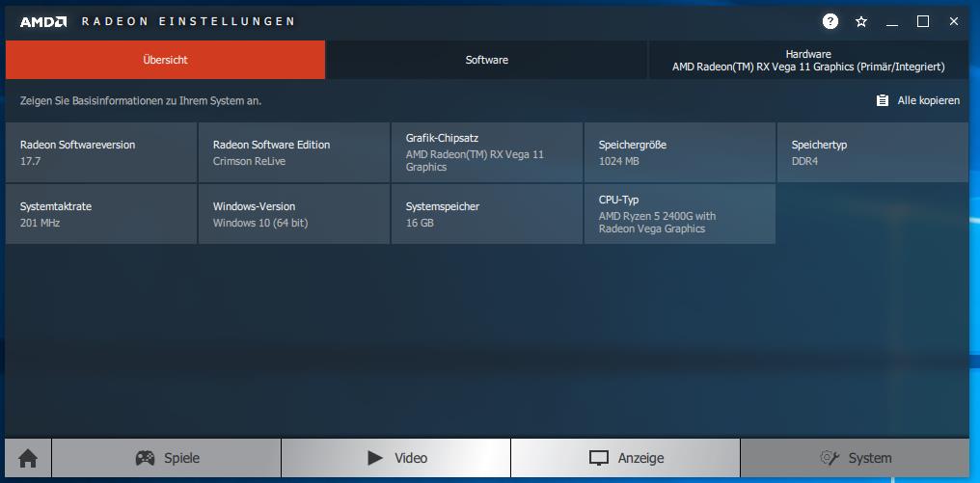Click the value 16 GB
980x483 pixels.
(420, 223)
